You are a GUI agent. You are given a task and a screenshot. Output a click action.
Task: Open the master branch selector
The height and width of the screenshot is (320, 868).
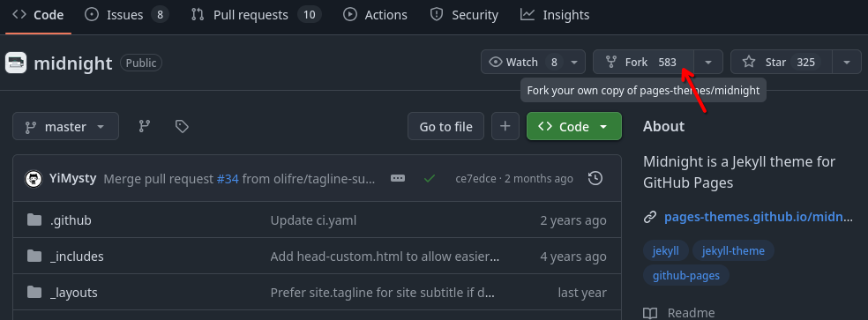[x=65, y=126]
